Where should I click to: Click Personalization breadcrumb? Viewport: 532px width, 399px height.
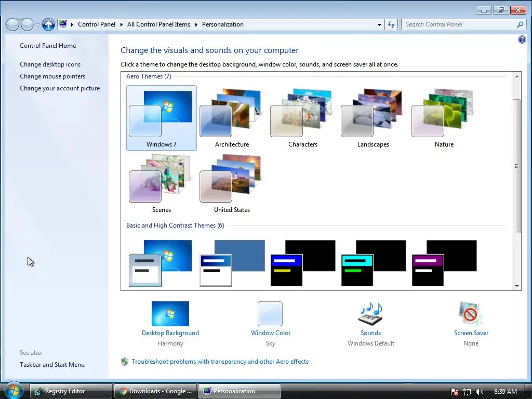coord(223,24)
